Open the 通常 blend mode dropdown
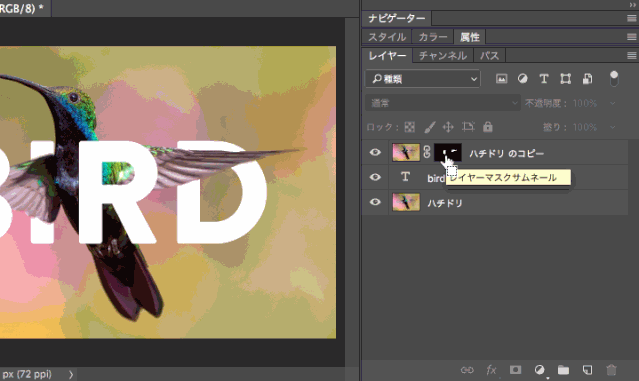The width and height of the screenshot is (639, 381). pyautogui.click(x=443, y=103)
